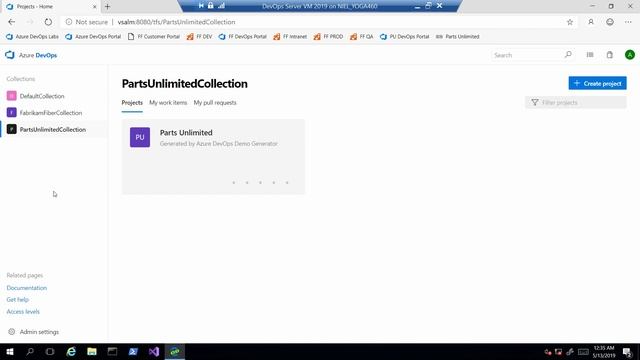Open the Access levels link
Image resolution: width=640 pixels, height=360 pixels.
[x=23, y=311]
